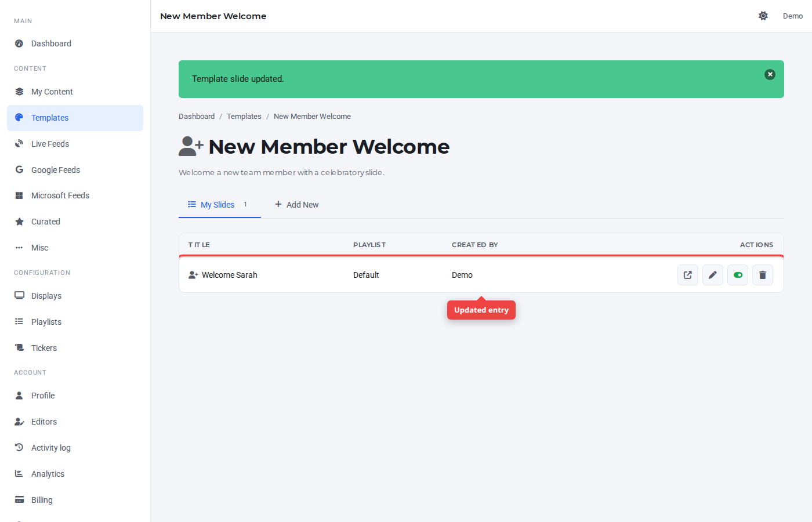Open the Demo user menu

coord(793,16)
